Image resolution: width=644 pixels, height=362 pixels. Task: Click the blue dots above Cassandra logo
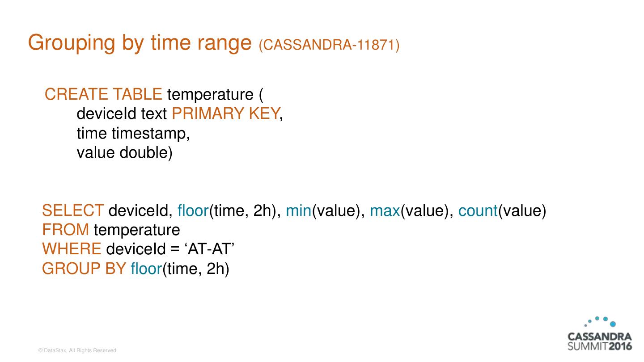point(600,321)
